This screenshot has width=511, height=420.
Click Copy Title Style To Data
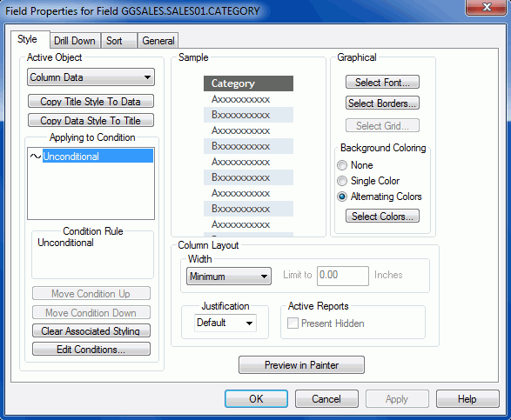(91, 101)
